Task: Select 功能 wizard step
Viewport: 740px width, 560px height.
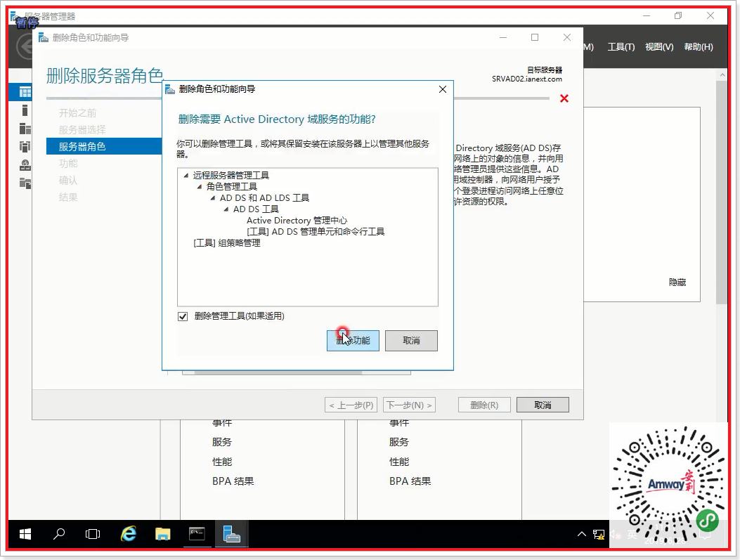Action: click(x=68, y=163)
